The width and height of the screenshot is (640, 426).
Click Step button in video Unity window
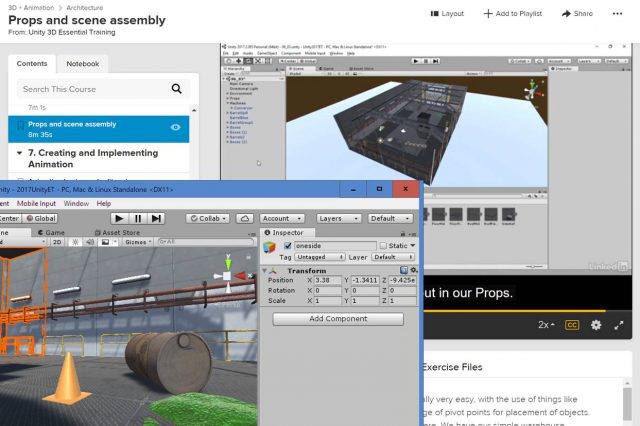(x=436, y=61)
